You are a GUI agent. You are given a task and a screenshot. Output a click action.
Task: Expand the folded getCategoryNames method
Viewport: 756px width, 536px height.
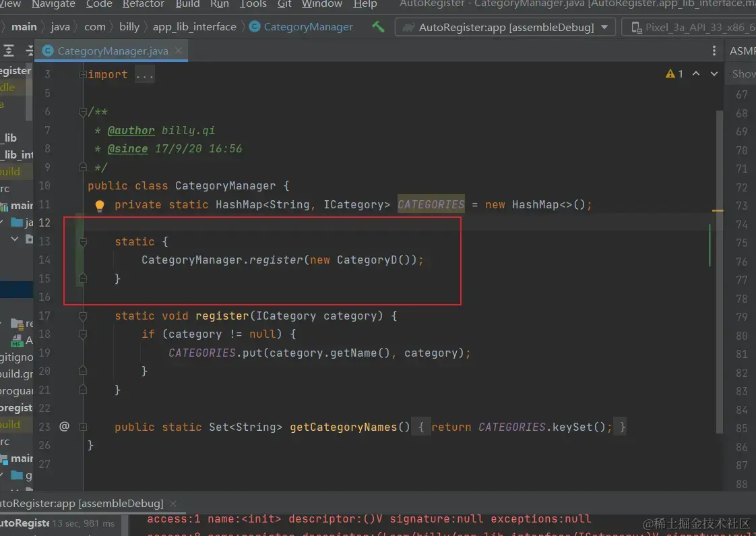(83, 427)
